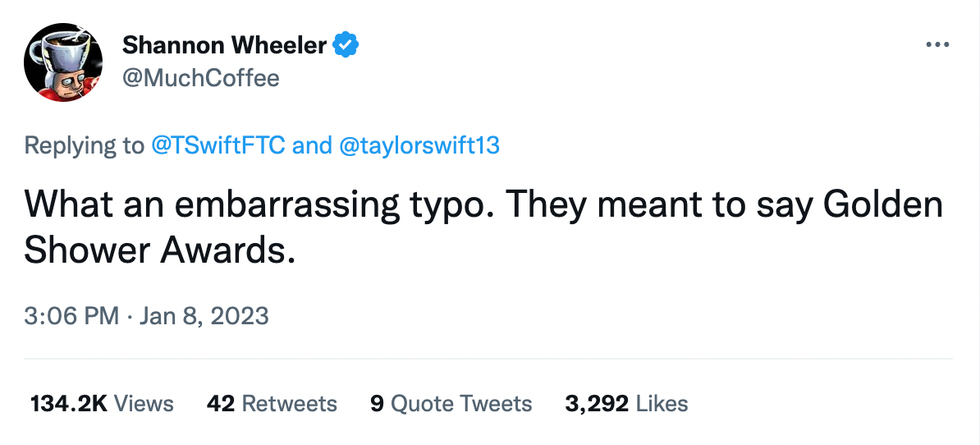Screen dimensions: 980x445
Task: Click the Jan 8, 2023 date
Action: pyautogui.click(x=204, y=316)
